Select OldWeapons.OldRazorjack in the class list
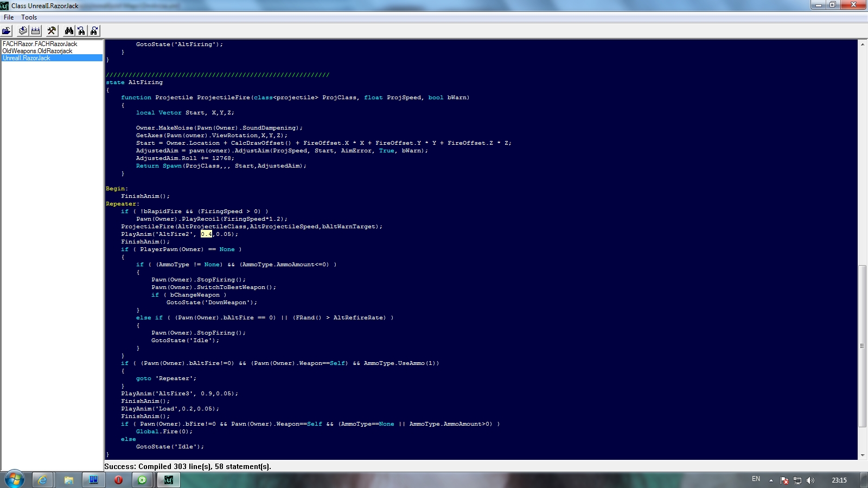This screenshot has height=488, width=868. [37, 51]
